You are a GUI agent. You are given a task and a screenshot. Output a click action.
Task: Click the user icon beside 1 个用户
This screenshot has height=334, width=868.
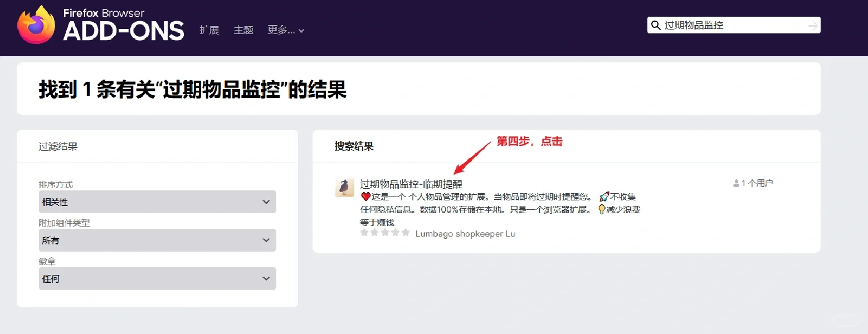[x=737, y=183]
